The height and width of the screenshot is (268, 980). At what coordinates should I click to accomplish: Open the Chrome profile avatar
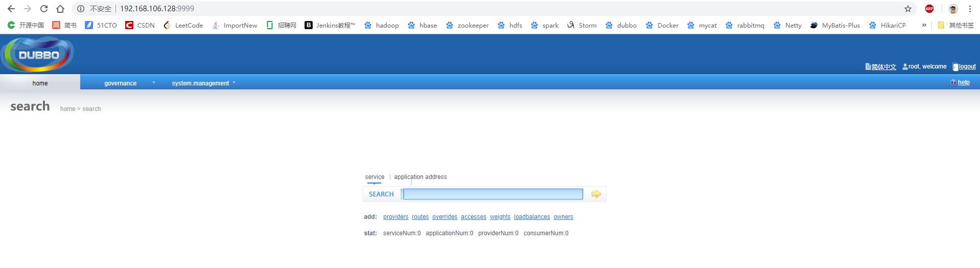(x=953, y=9)
